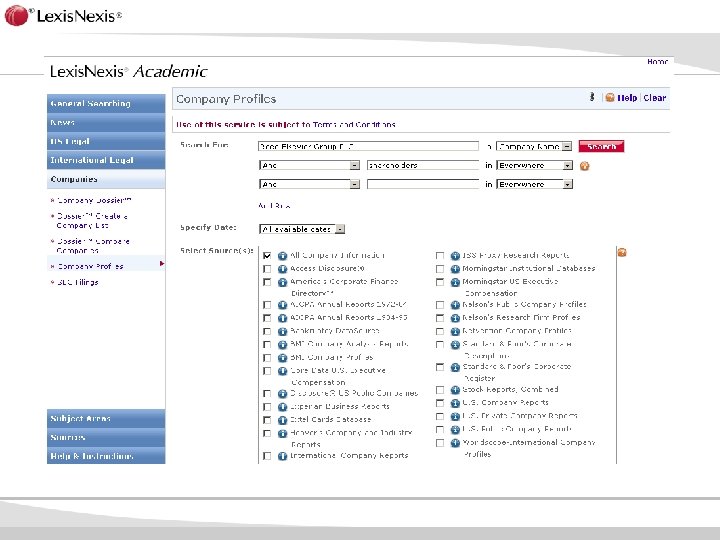
Task: Check Access Disclosure source checkbox
Action: (267, 269)
